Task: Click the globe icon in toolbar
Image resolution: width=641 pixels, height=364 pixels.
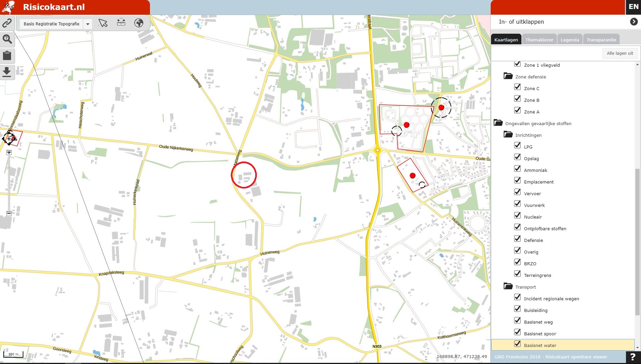Action: pos(139,23)
